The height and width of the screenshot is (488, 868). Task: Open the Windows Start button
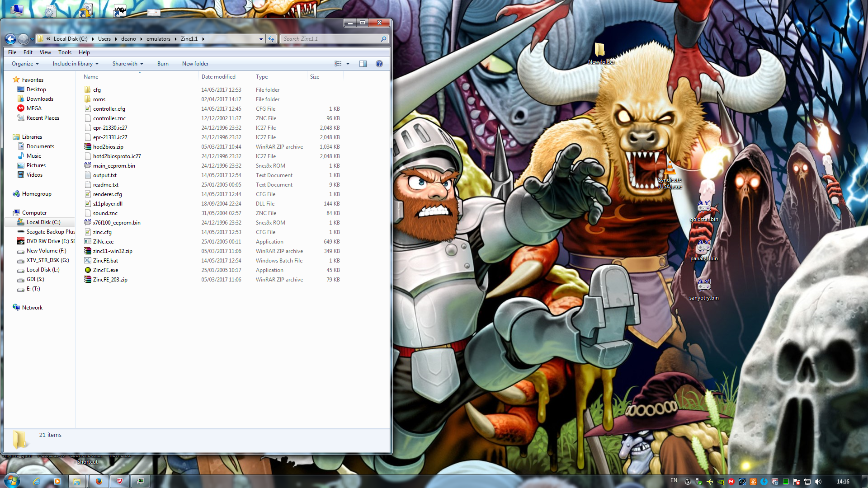[x=12, y=481]
